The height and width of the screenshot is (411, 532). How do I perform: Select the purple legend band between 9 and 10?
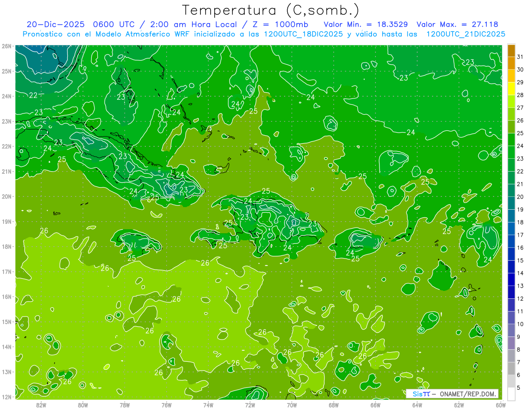point(511,331)
